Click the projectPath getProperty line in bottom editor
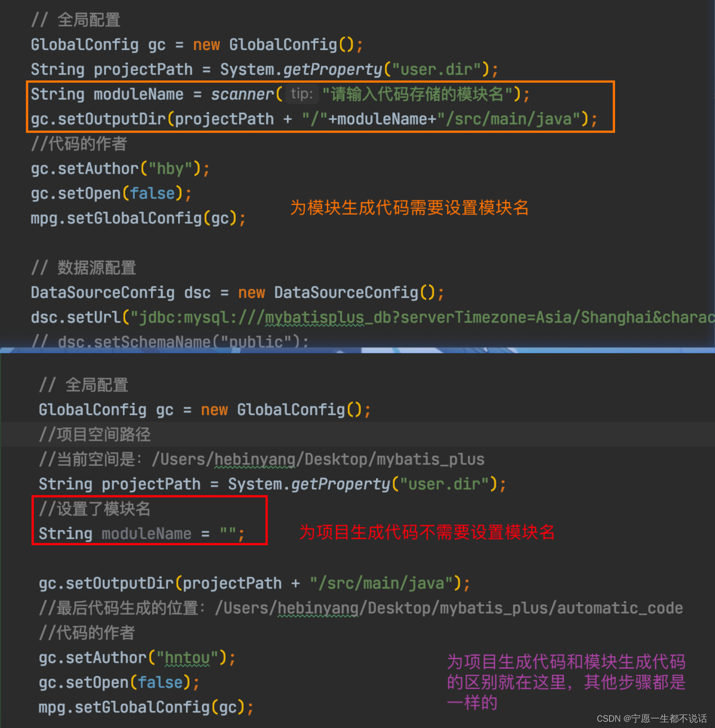The height and width of the screenshot is (728, 715). (272, 484)
